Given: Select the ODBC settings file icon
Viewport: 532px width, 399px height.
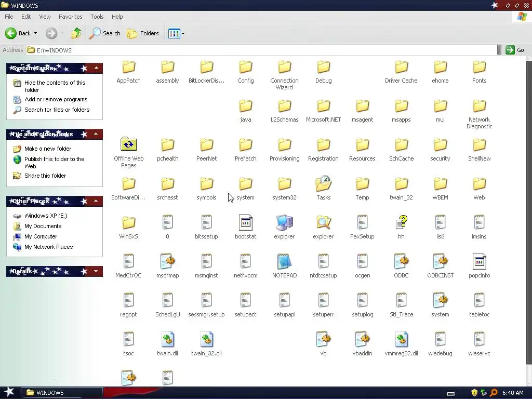Looking at the screenshot, I should (x=401, y=262).
